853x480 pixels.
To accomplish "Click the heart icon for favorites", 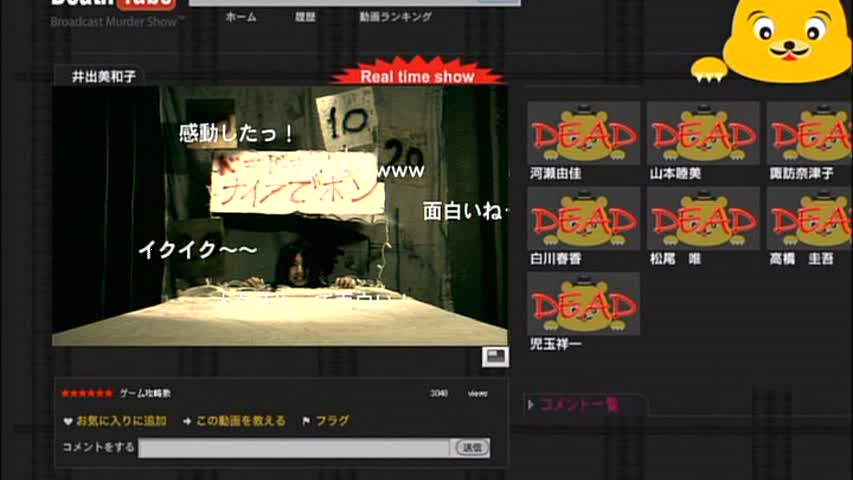I will 68,422.
